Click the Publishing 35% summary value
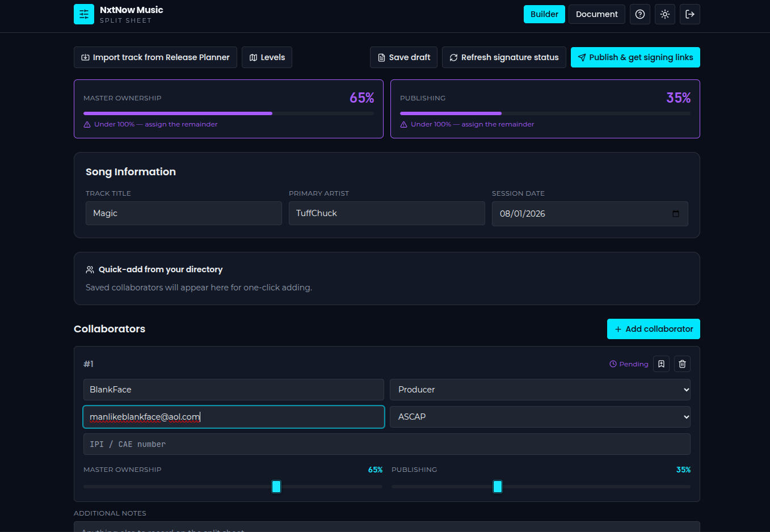 tap(679, 98)
